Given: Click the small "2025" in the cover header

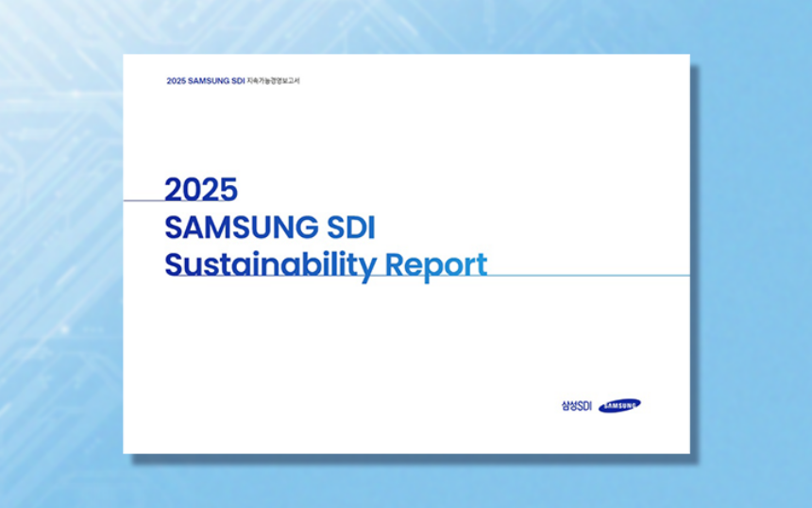Looking at the screenshot, I should [x=176, y=81].
